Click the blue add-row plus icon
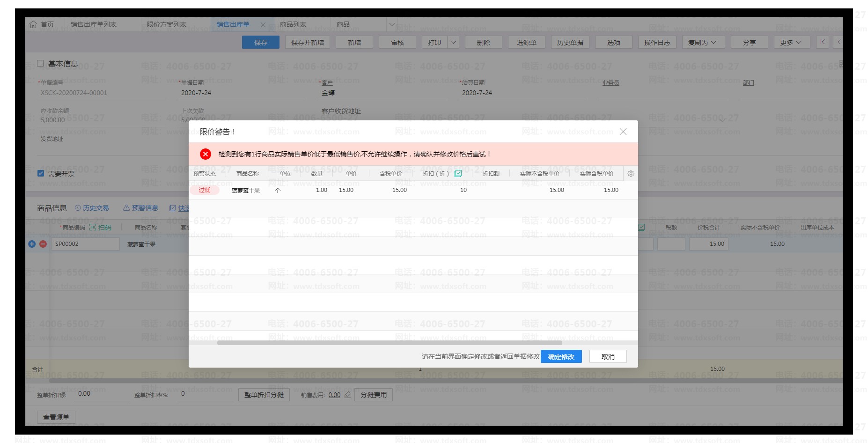Viewport: 868px width, 443px height. click(x=32, y=244)
